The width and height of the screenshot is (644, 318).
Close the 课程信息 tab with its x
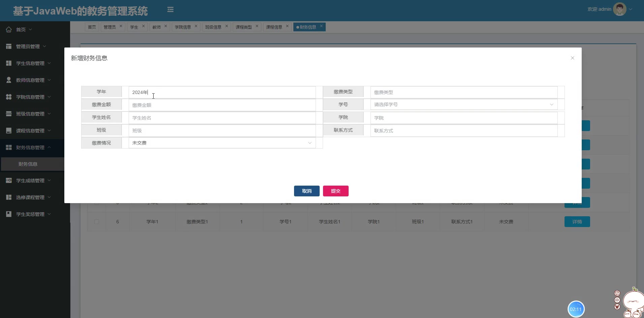[287, 26]
